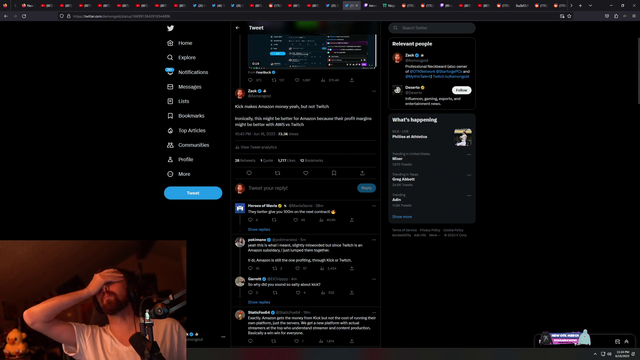
Task: Open Greg Abbott trend options menu
Action: 469,175
